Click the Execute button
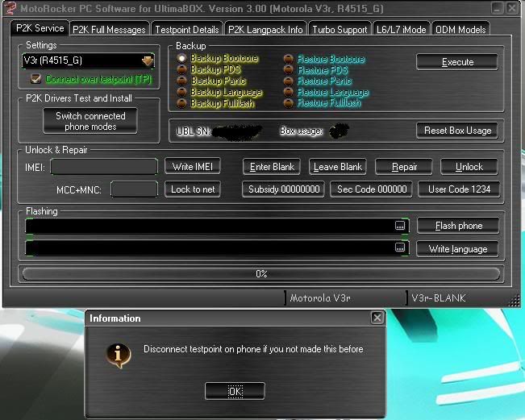525x420 pixels. point(457,62)
